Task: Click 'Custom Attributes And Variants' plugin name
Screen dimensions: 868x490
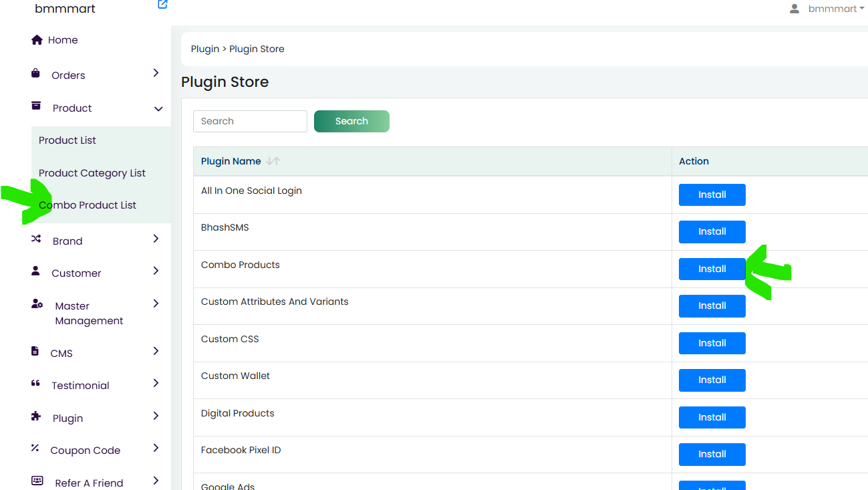Action: click(275, 301)
